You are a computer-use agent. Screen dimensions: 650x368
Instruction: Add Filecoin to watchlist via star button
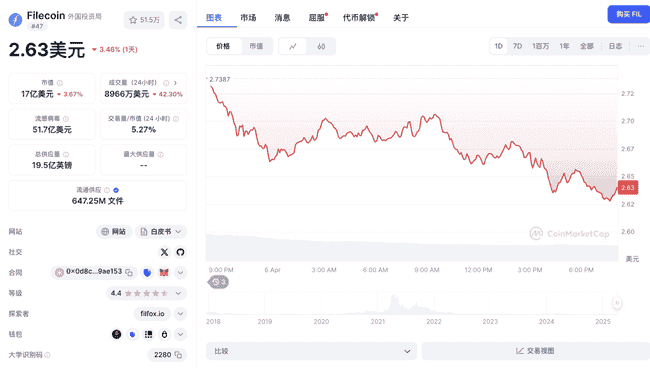(x=144, y=20)
